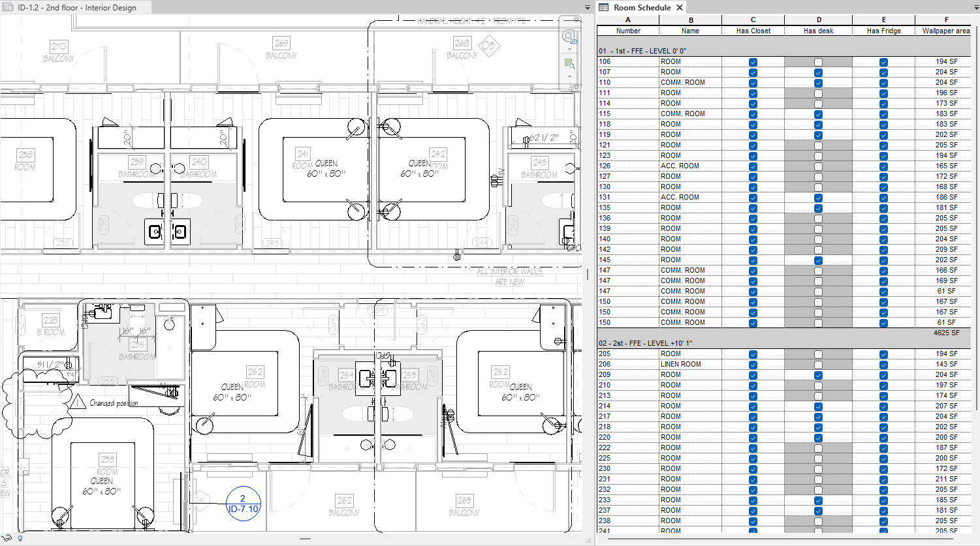Screen dimensions: 980x546
Task: Activate the Room Schedule tab
Action: [x=642, y=8]
